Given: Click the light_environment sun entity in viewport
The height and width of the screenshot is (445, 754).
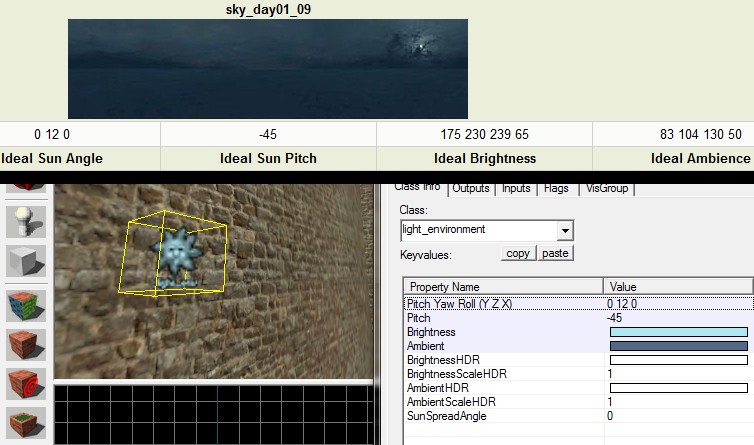Looking at the screenshot, I should coord(175,259).
